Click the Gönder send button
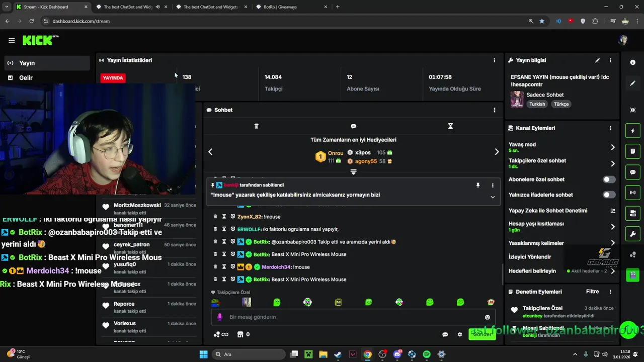The image size is (644, 362). pyautogui.click(x=482, y=334)
